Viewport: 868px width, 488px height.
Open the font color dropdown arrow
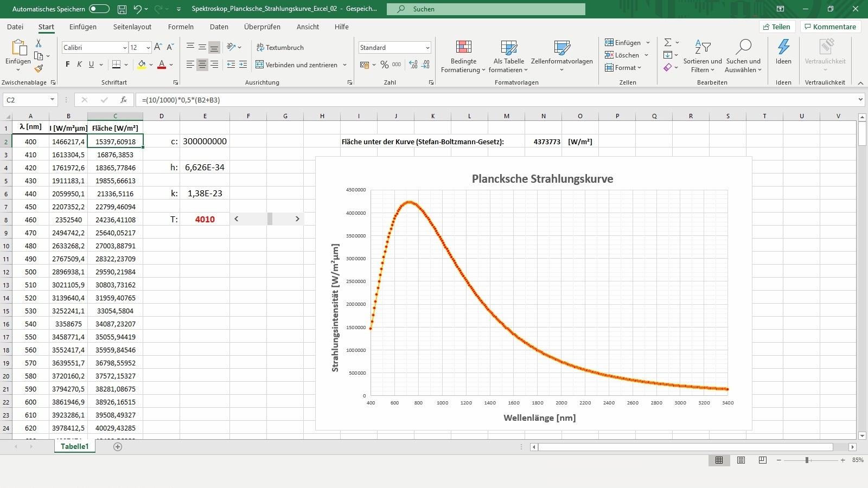tap(171, 65)
